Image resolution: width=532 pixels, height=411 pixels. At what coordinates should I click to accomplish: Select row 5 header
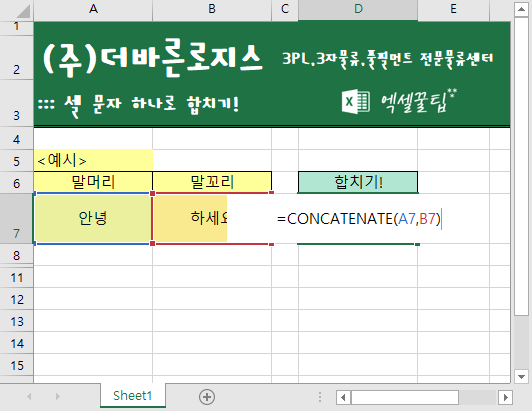click(16, 161)
